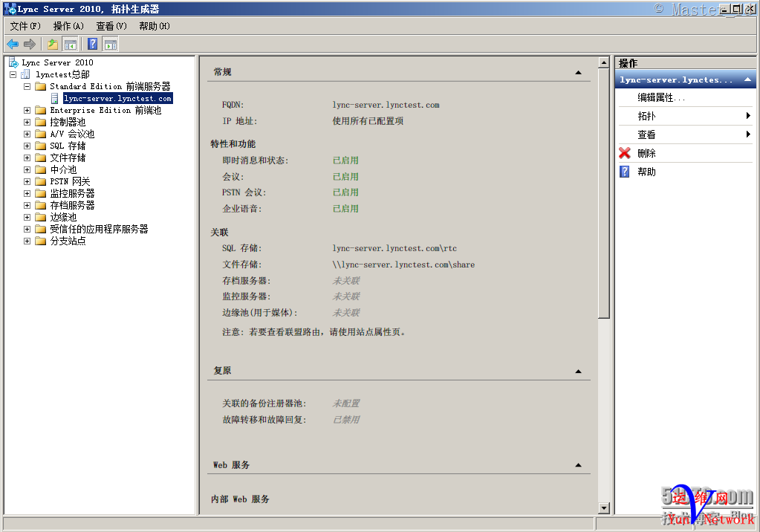Click the 受信任的应用程序服务器 folder icon
The image size is (760, 532).
pyautogui.click(x=41, y=229)
